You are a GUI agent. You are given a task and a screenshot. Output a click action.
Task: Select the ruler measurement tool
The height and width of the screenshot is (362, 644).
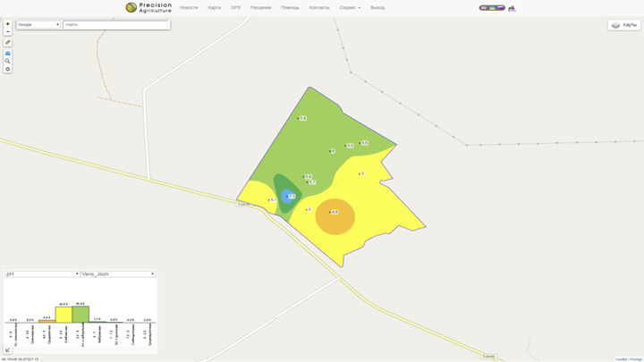[8, 42]
